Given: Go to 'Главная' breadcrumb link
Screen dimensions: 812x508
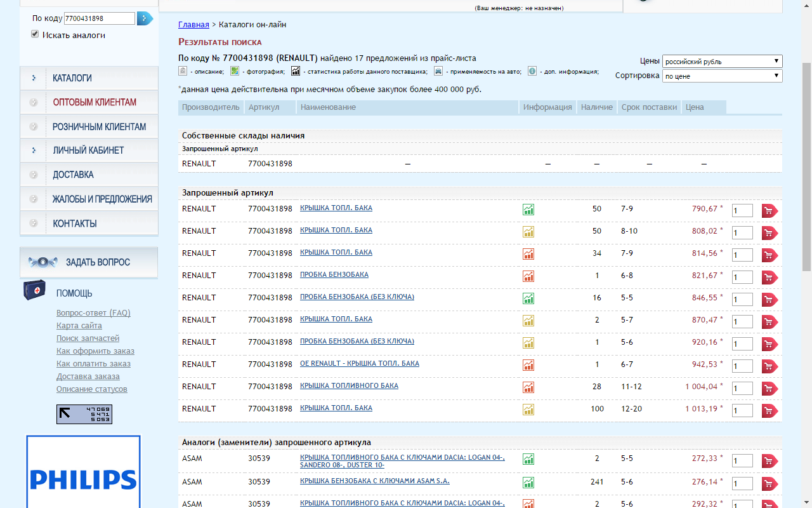Looking at the screenshot, I should [x=193, y=25].
